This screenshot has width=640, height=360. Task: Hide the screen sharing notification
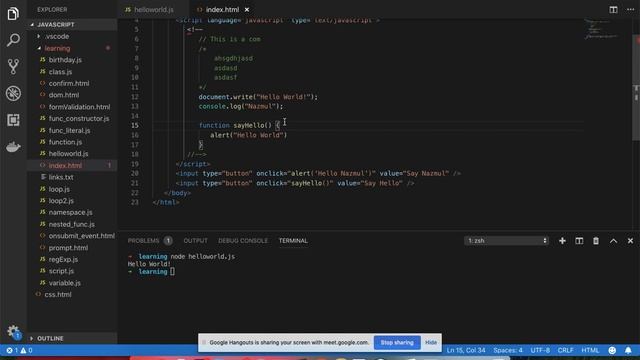pos(431,342)
